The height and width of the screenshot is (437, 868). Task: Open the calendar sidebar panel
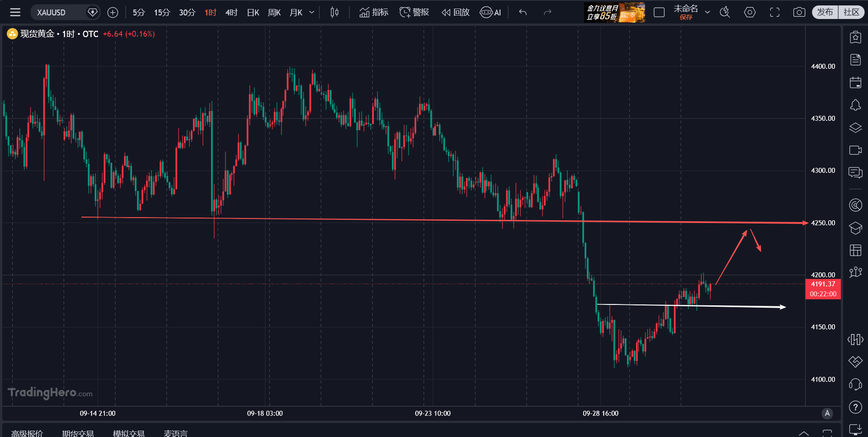coord(855,82)
